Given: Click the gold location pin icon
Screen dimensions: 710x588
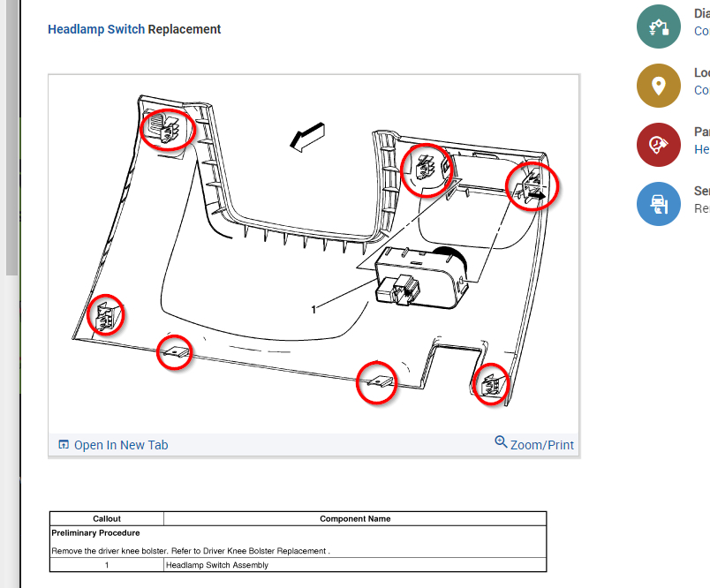Looking at the screenshot, I should tap(659, 86).
